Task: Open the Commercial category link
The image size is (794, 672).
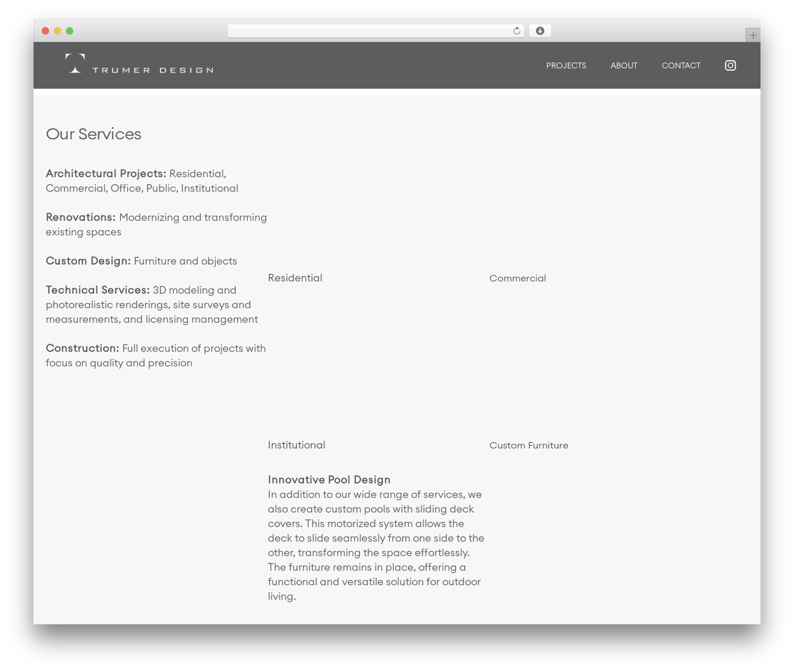Action: (x=517, y=278)
